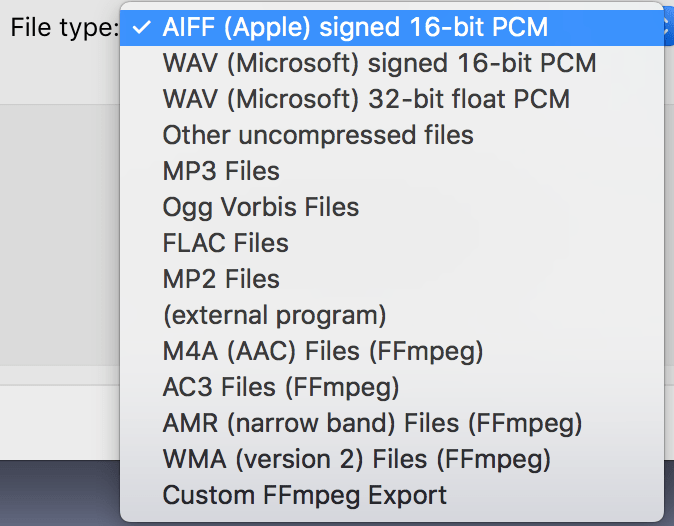674x526 pixels.
Task: Click the File type label
Action: pos(63,27)
